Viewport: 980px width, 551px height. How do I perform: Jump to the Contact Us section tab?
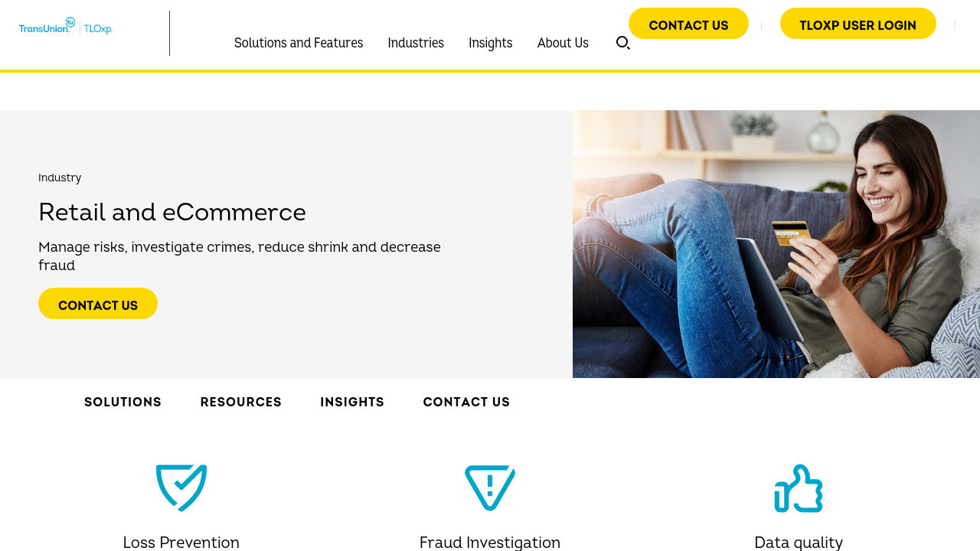point(466,402)
